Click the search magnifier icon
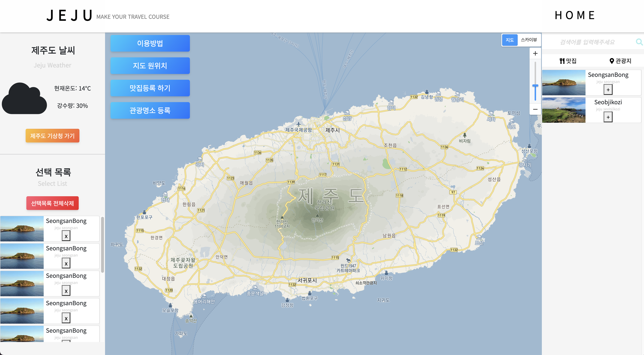 (x=639, y=42)
